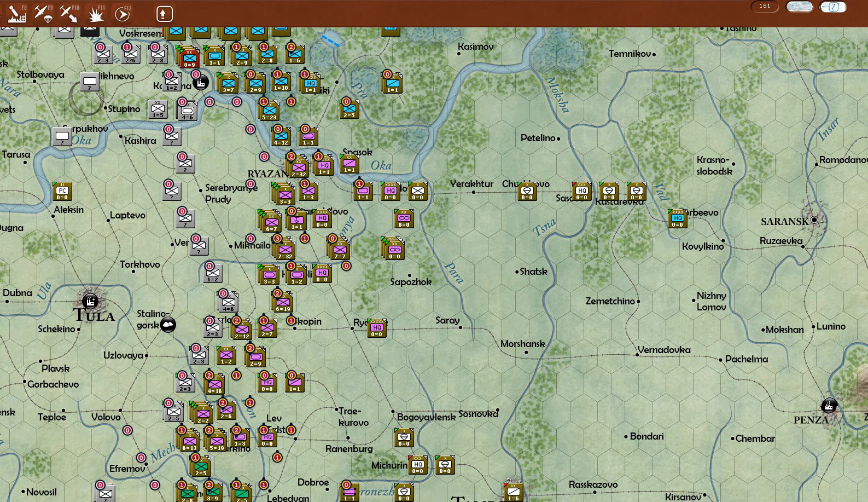Select the blue 5=23 infantry counter
Viewport: 868px width, 502px height.
tap(269, 110)
